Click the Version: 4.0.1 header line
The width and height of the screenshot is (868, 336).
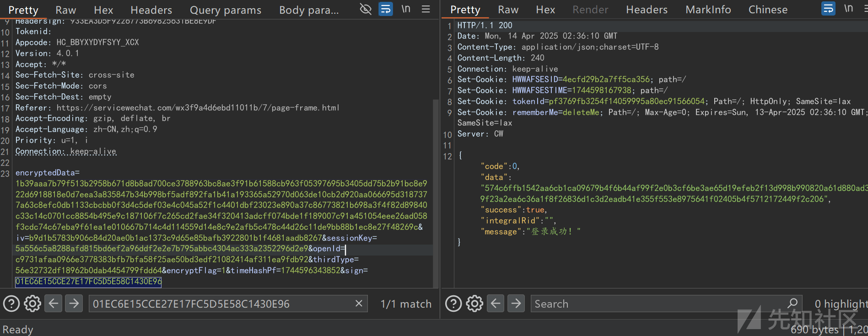(x=48, y=53)
